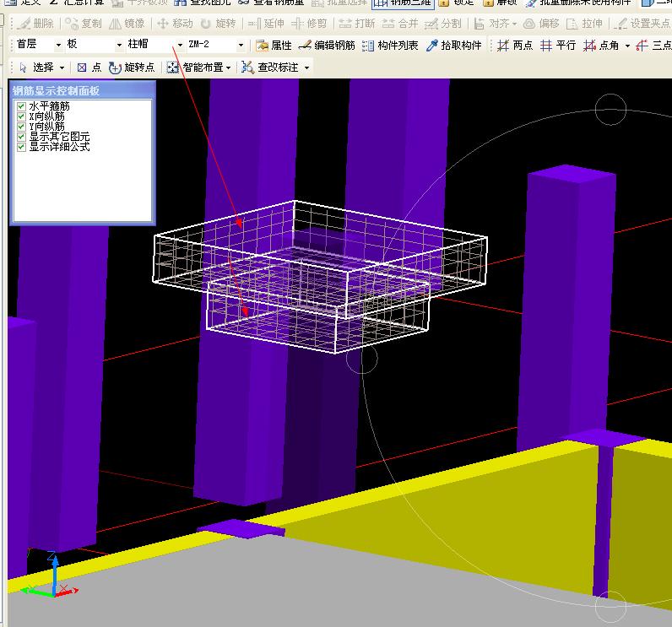The height and width of the screenshot is (627, 672).
Task: Toggle X向纵筋 checkbox
Action: point(22,116)
